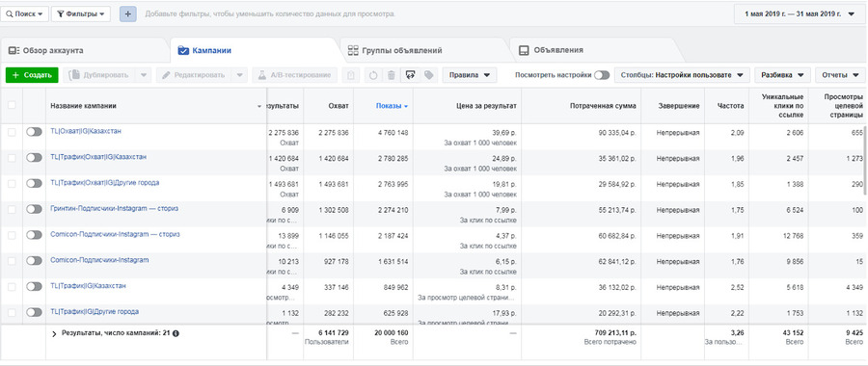Click the Завершение column header
The image size is (868, 366).
click(x=679, y=106)
